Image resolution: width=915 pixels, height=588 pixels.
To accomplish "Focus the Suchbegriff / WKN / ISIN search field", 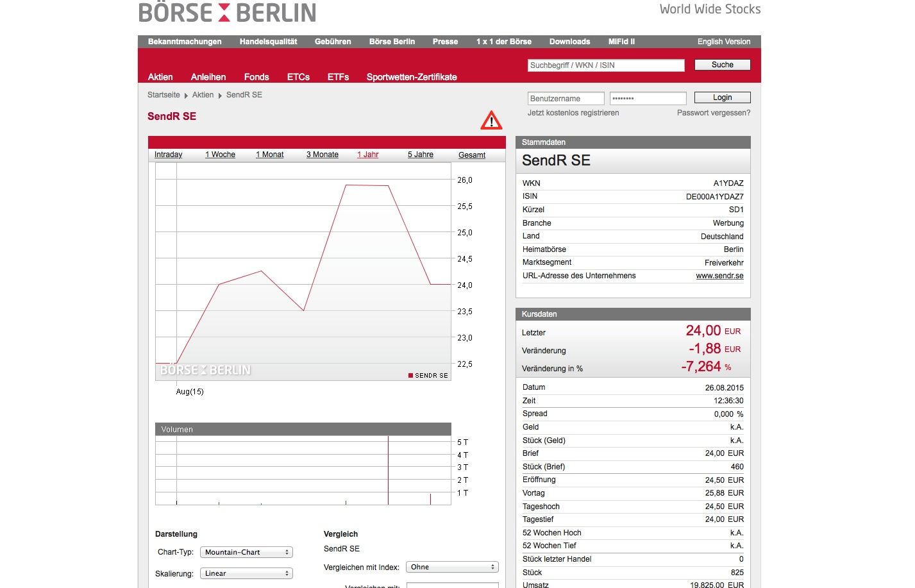I will [x=606, y=65].
